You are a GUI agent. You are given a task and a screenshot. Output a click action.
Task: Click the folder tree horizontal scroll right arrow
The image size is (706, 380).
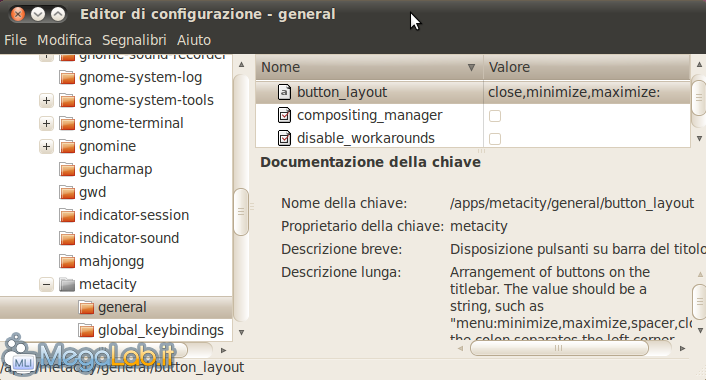pos(223,350)
